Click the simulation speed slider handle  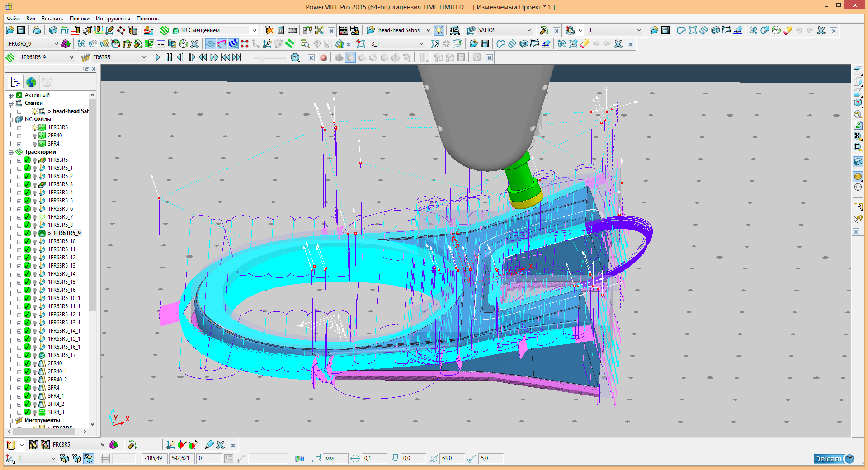pyautogui.click(x=262, y=57)
